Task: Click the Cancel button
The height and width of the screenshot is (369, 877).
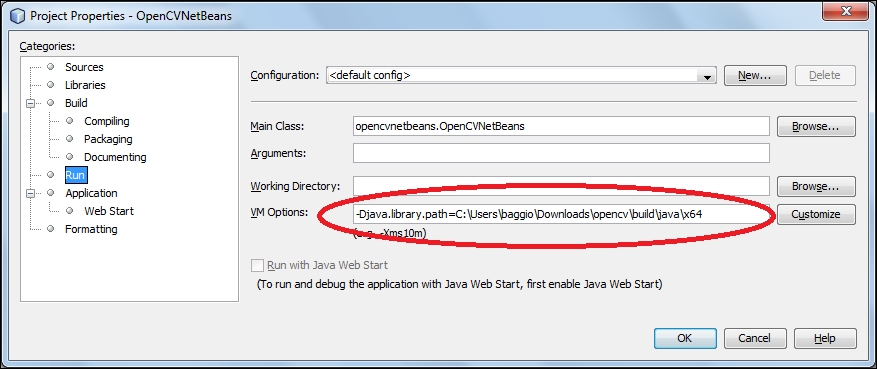Action: [x=755, y=338]
